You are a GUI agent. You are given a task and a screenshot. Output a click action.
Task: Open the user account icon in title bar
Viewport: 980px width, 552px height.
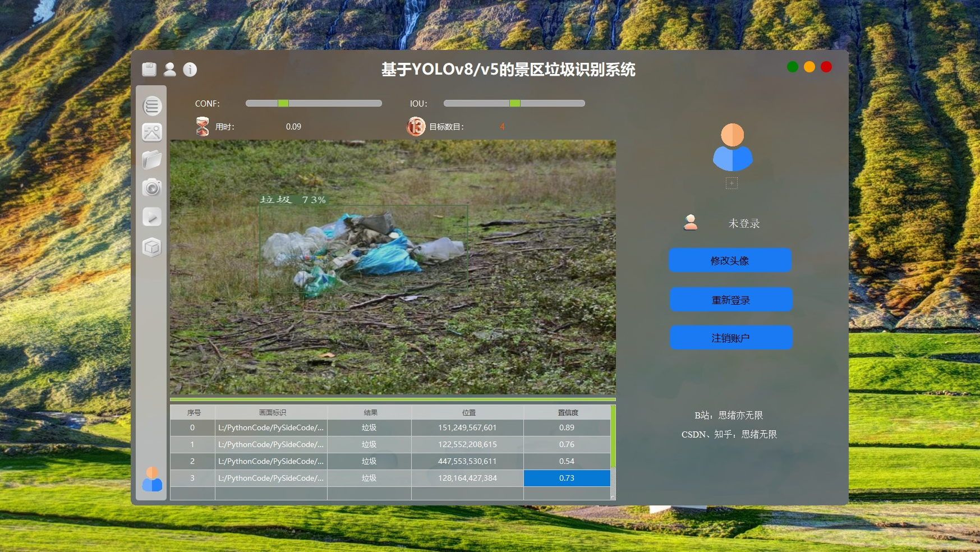[169, 70]
